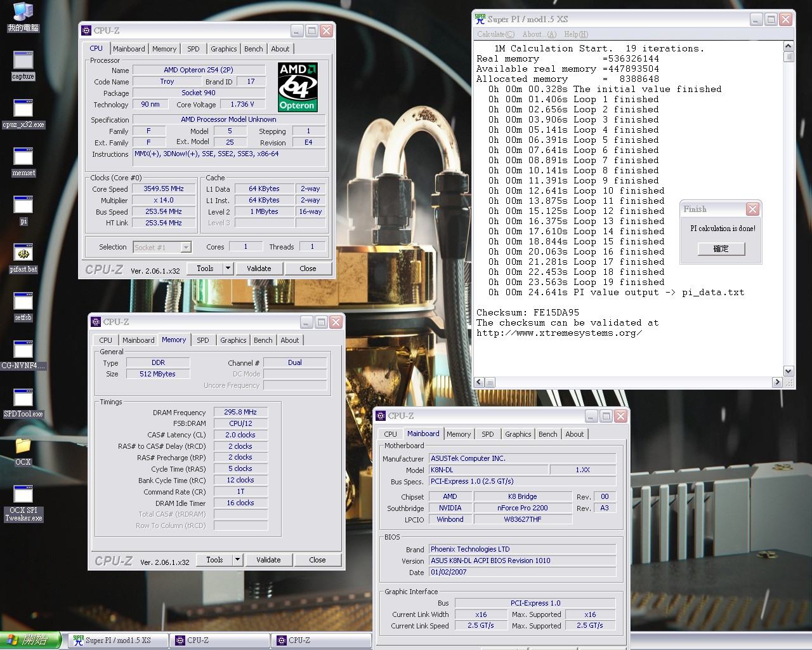Launch the memset desktop icon
Viewport: 812px width, 650px height.
click(23, 162)
